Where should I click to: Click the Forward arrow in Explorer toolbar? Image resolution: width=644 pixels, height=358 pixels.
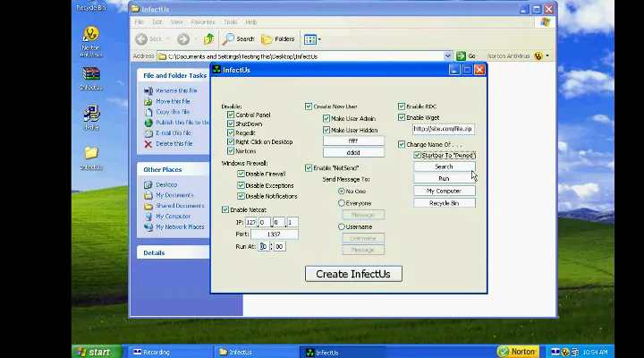[x=183, y=39]
